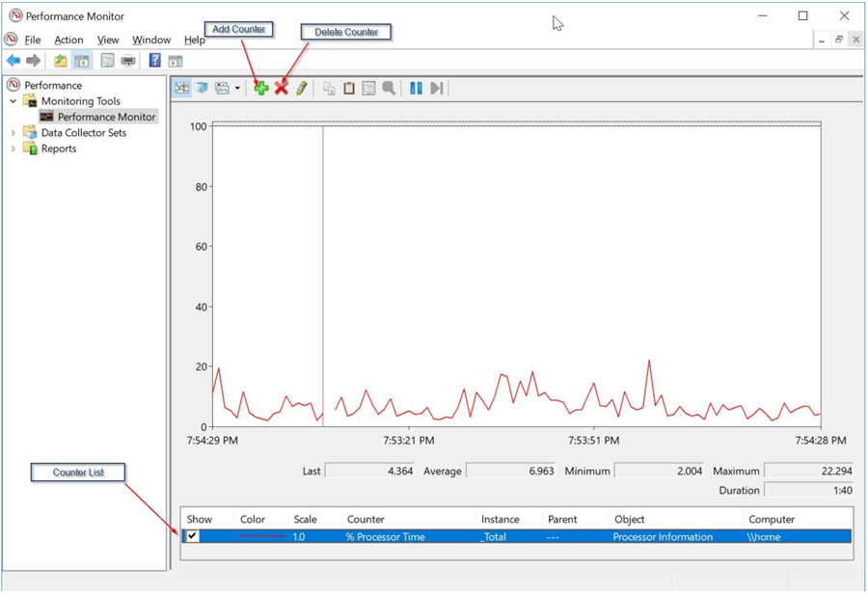
Task: Open the Change graph type dropdown arrow
Action: click(237, 89)
